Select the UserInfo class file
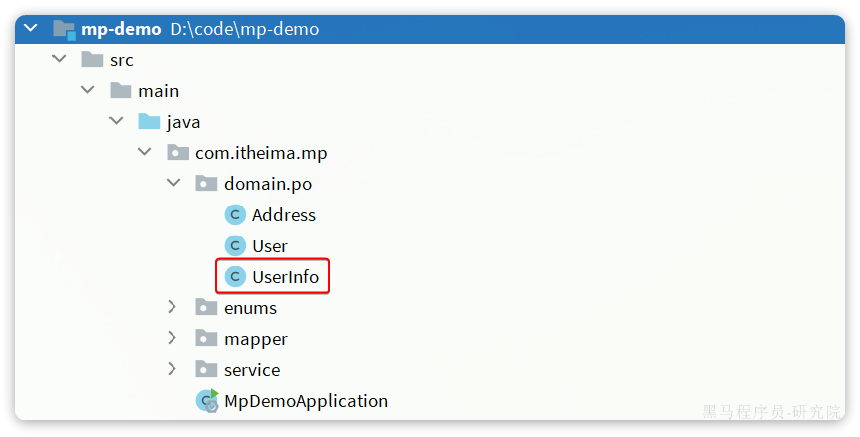Viewport: 860px width, 437px height. pyautogui.click(x=285, y=277)
